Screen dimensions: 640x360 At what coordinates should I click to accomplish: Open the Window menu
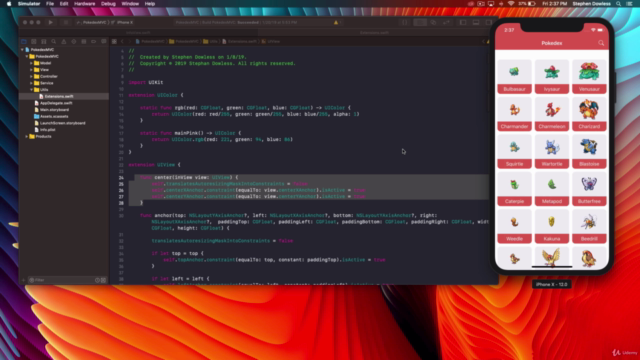tap(130, 4)
